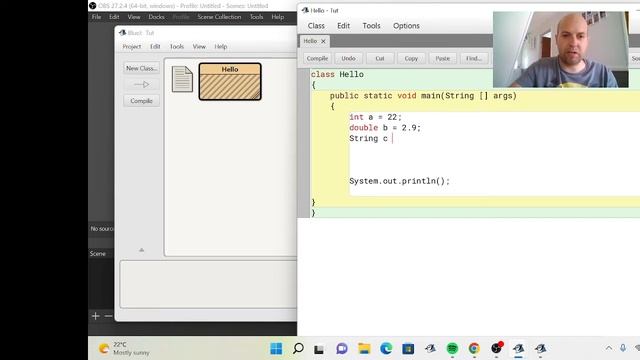
Task: Click the BlueJ object bench area
Action: click(208, 284)
